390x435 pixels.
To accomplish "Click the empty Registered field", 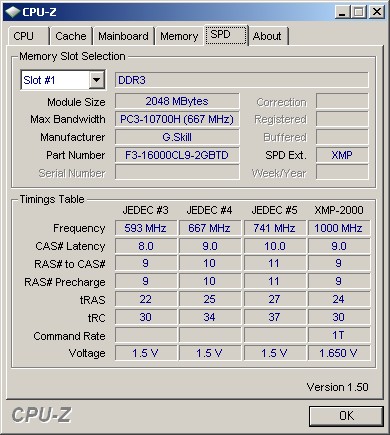I will point(342,119).
